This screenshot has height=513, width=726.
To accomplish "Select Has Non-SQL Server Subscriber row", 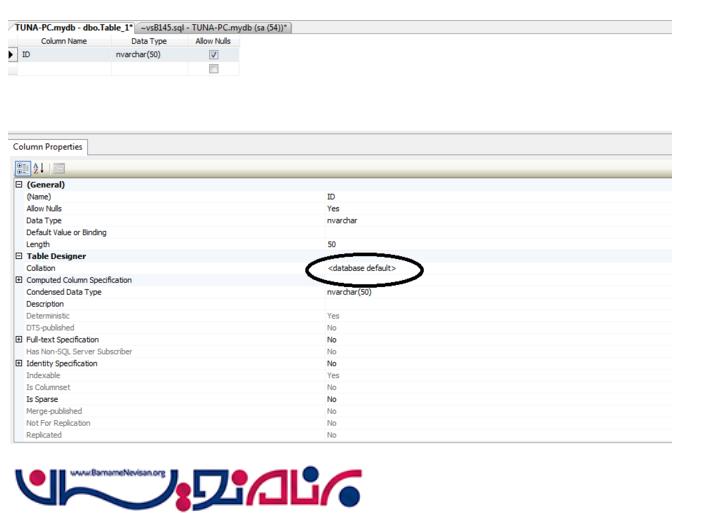I will (79, 351).
